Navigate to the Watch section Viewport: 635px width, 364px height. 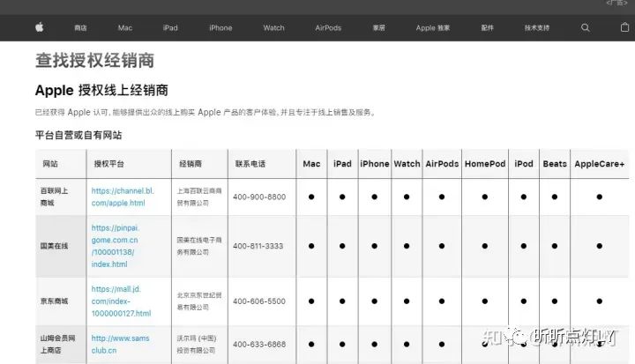(x=274, y=28)
